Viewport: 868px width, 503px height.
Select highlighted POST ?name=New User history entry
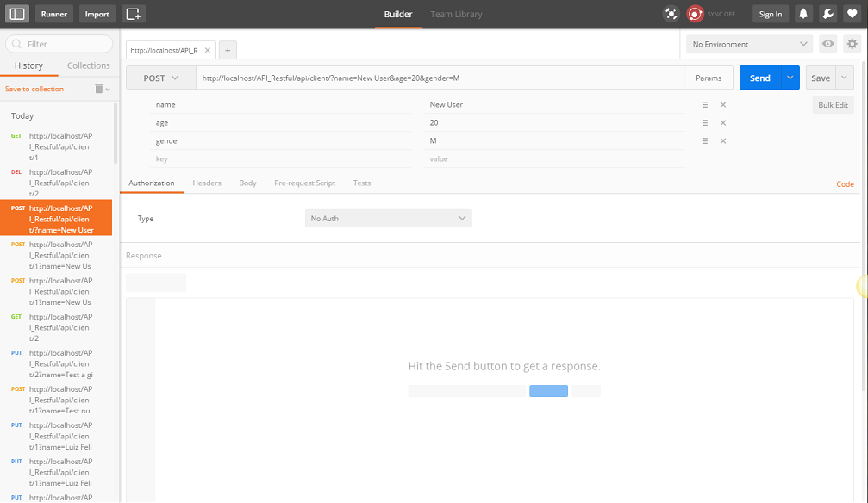click(56, 219)
